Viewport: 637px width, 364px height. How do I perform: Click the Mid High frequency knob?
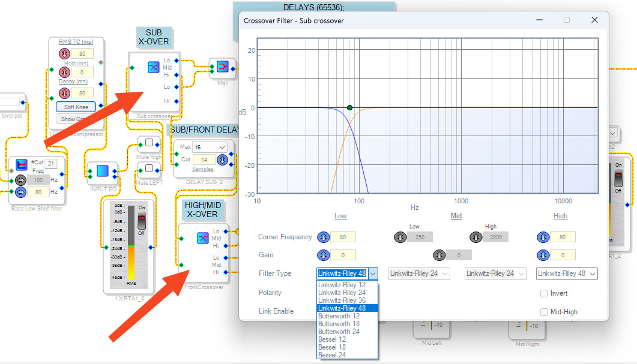coord(476,237)
